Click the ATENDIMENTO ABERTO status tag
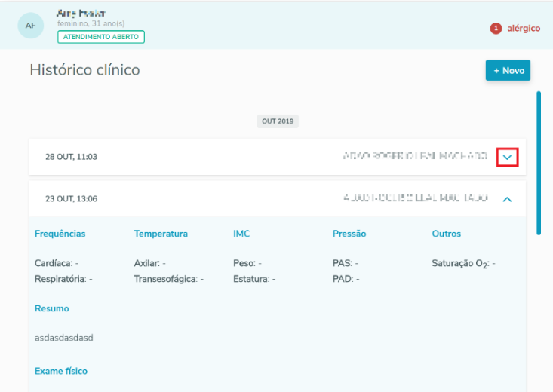 (101, 37)
